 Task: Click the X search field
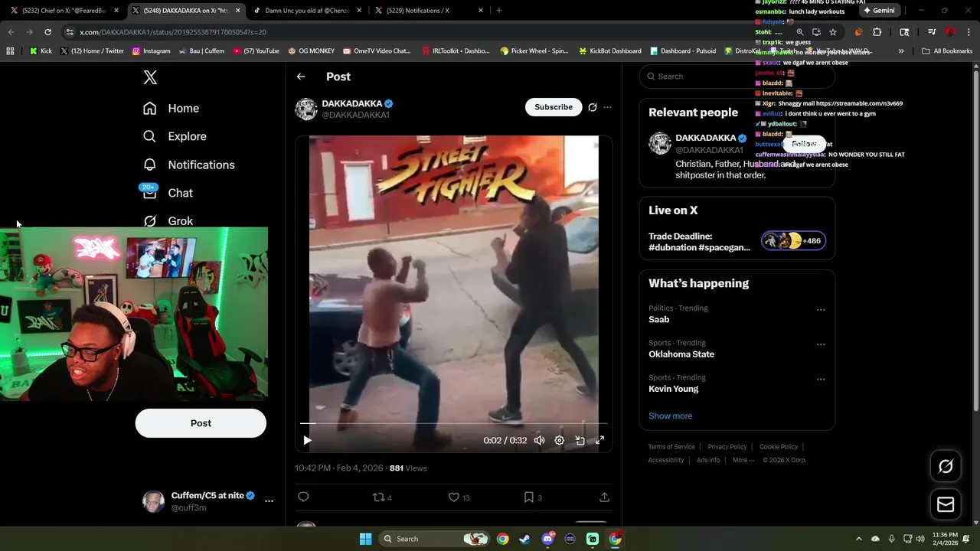pyautogui.click(x=737, y=77)
